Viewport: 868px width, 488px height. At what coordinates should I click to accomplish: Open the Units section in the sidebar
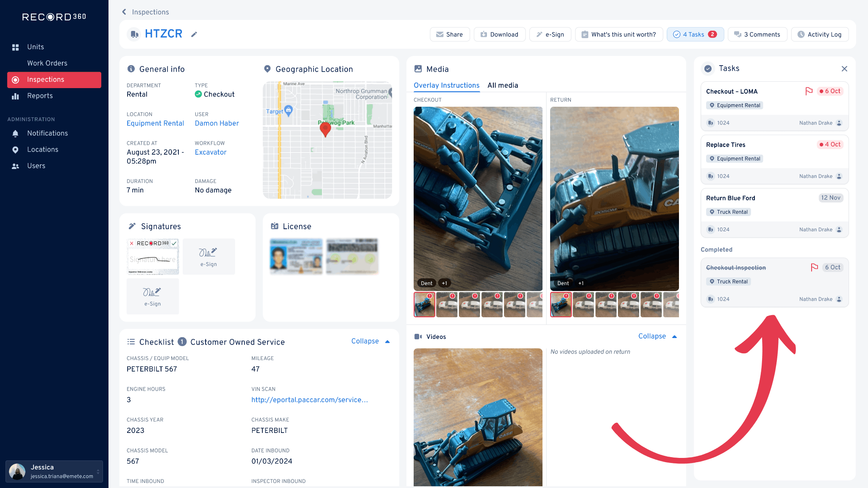[36, 47]
